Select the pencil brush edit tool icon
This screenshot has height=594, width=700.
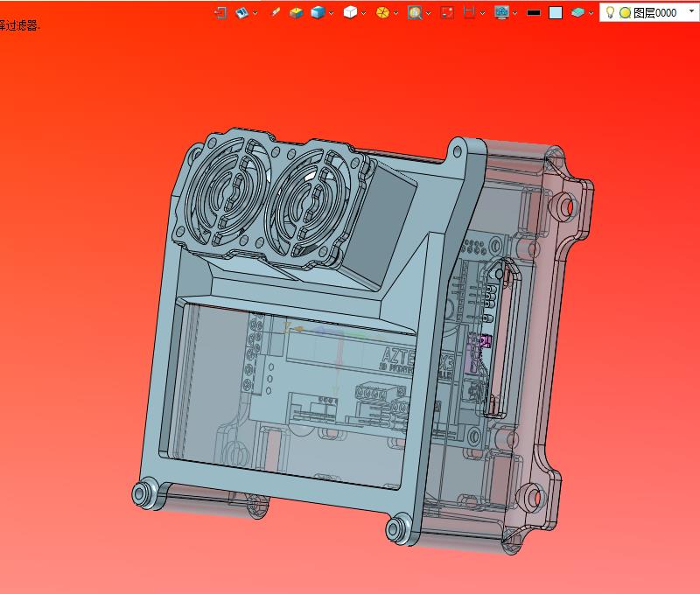276,12
